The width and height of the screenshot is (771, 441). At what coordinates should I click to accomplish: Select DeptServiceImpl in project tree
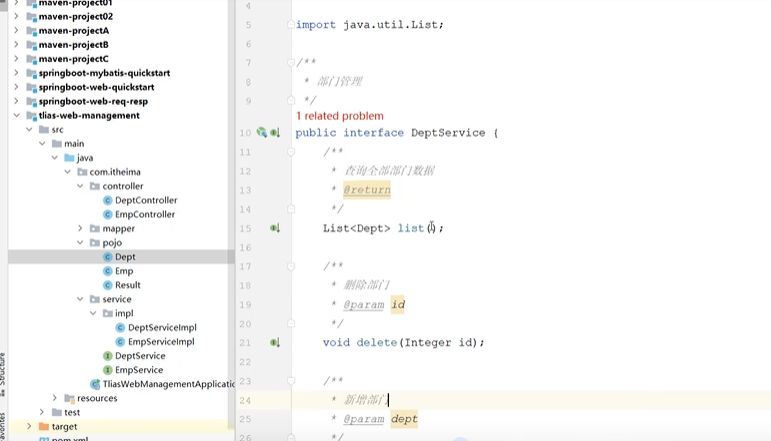click(162, 328)
